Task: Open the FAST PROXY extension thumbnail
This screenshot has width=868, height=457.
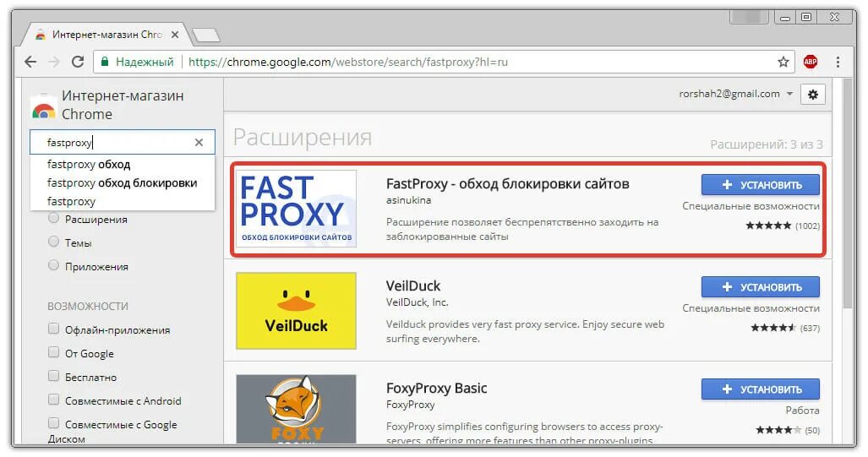Action: click(296, 209)
